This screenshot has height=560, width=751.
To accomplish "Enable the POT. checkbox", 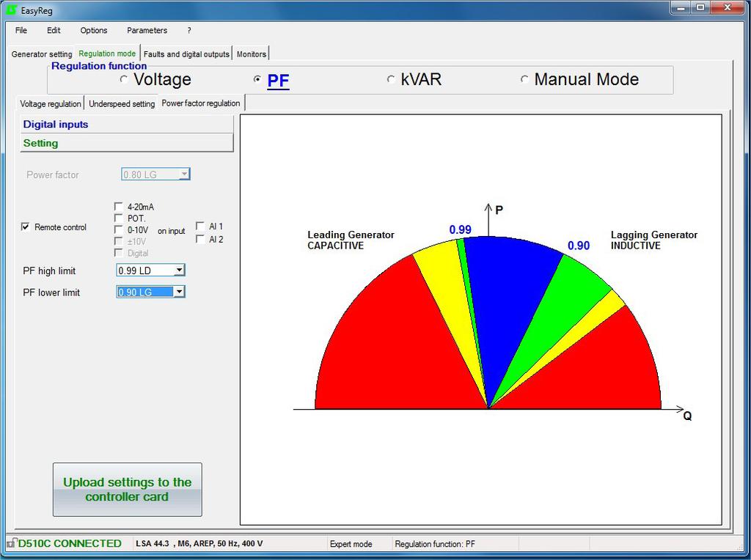I will tap(118, 218).
